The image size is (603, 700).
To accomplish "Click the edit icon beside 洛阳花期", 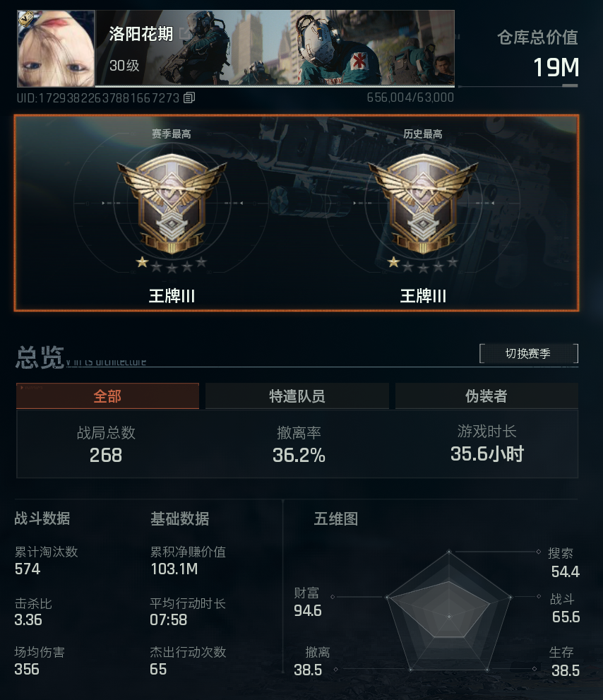I will click(x=184, y=33).
